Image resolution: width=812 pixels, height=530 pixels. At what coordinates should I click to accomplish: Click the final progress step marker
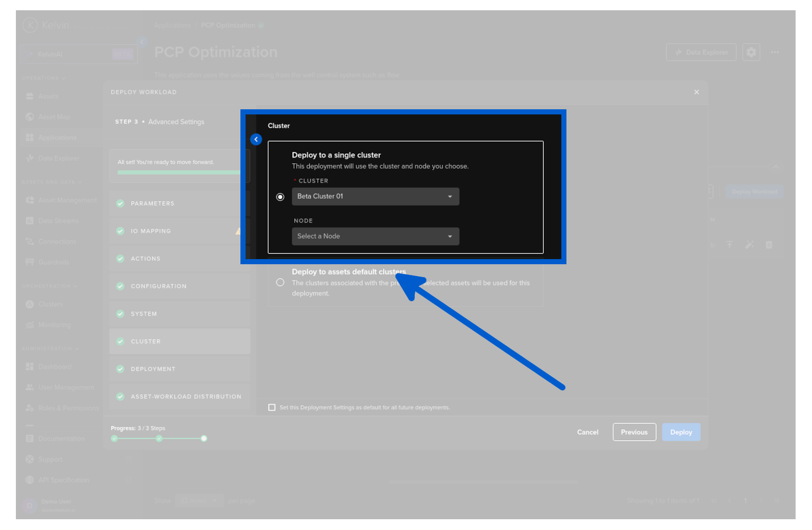(x=204, y=438)
